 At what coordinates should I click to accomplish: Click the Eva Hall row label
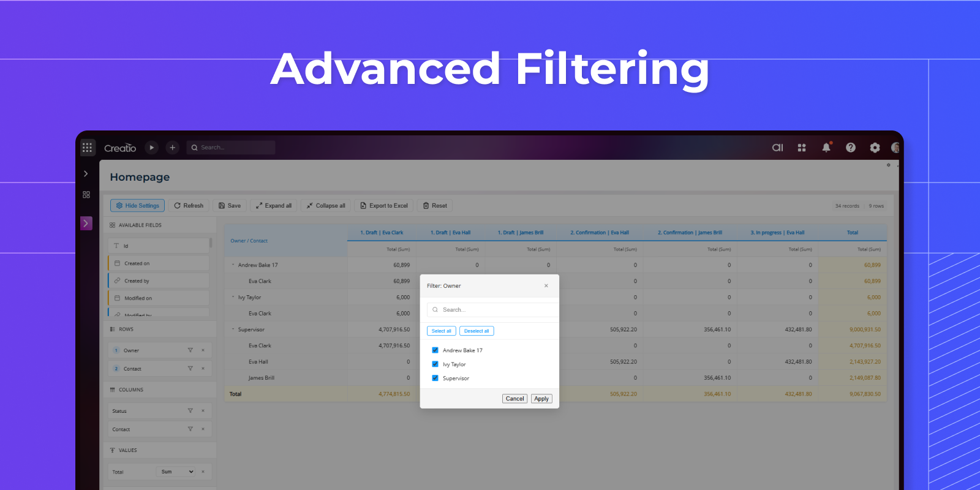coord(258,362)
